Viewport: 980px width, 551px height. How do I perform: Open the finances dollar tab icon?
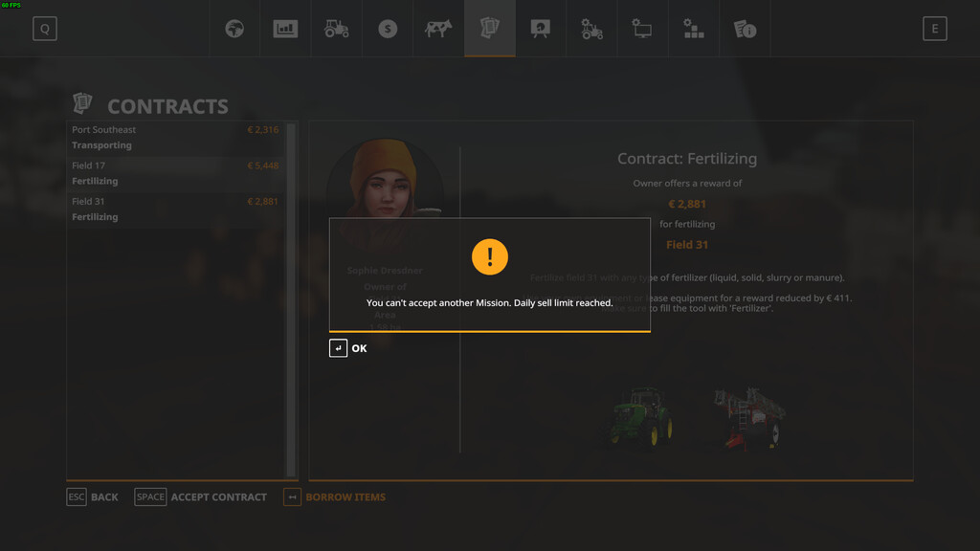pyautogui.click(x=388, y=29)
